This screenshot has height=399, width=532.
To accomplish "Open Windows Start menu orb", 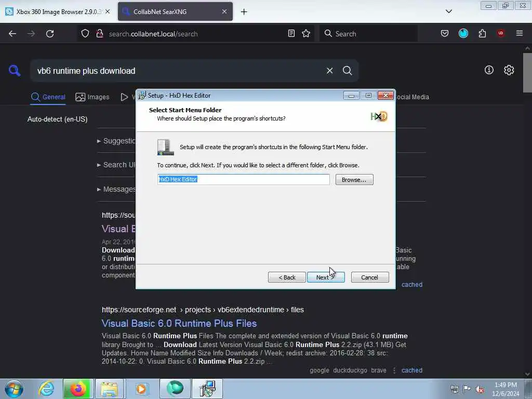I will [x=14, y=389].
